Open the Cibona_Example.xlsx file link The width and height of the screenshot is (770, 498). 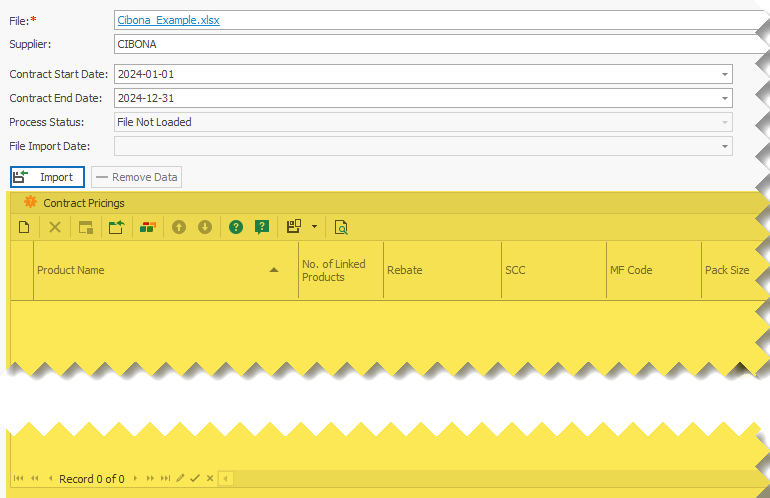point(171,20)
